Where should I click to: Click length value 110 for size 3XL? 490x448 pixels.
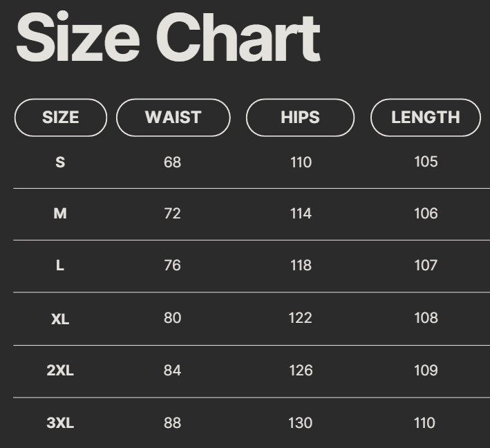click(x=424, y=423)
